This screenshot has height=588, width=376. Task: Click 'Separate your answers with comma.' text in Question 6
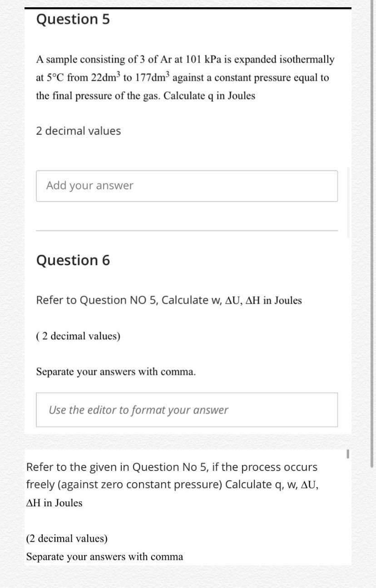click(x=116, y=371)
